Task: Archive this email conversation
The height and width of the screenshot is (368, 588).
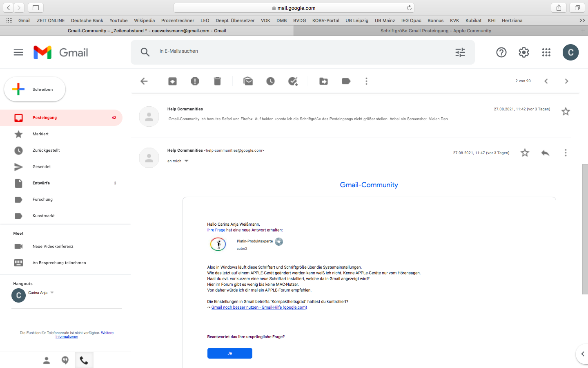Action: [172, 81]
